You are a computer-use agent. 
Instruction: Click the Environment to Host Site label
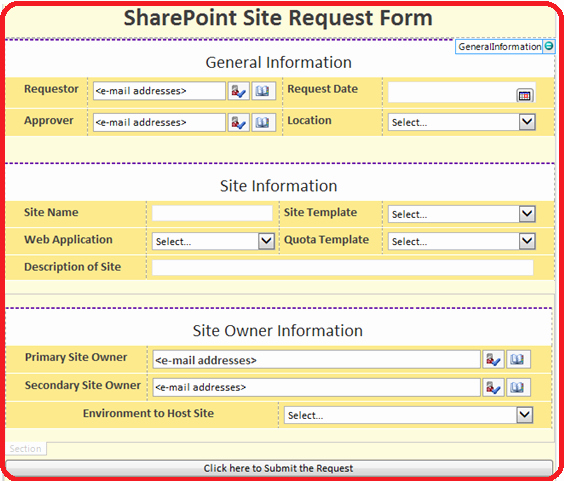coord(149,413)
